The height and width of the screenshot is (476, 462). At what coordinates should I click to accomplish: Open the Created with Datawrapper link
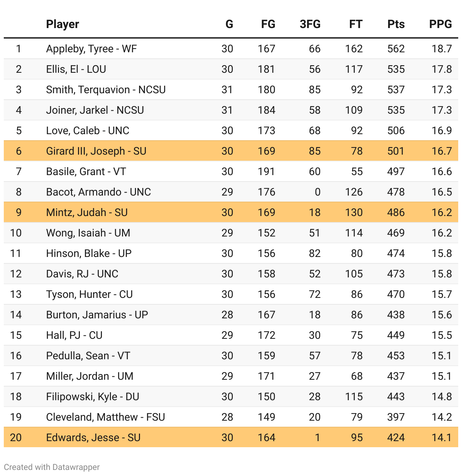click(52, 467)
